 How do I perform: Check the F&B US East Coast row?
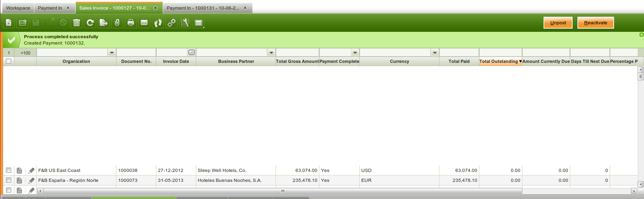[x=8, y=170]
